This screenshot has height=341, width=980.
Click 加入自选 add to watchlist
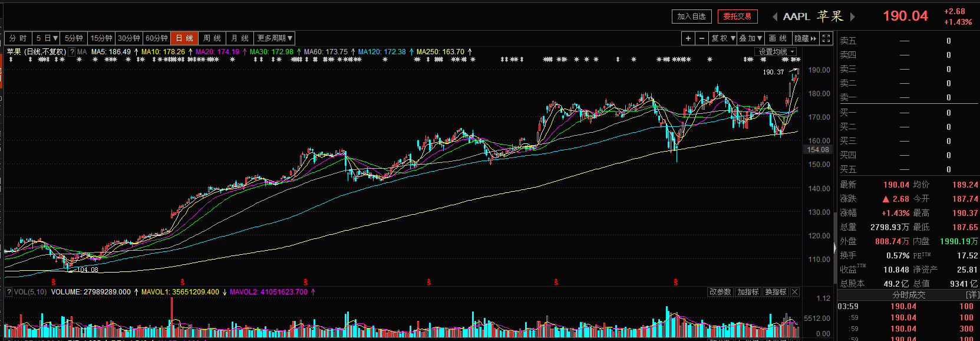pos(692,17)
